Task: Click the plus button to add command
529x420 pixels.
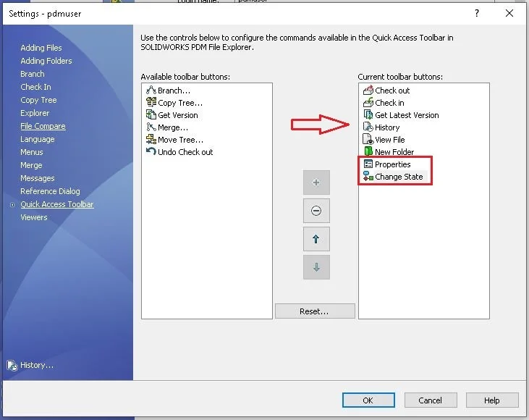Action: click(316, 182)
